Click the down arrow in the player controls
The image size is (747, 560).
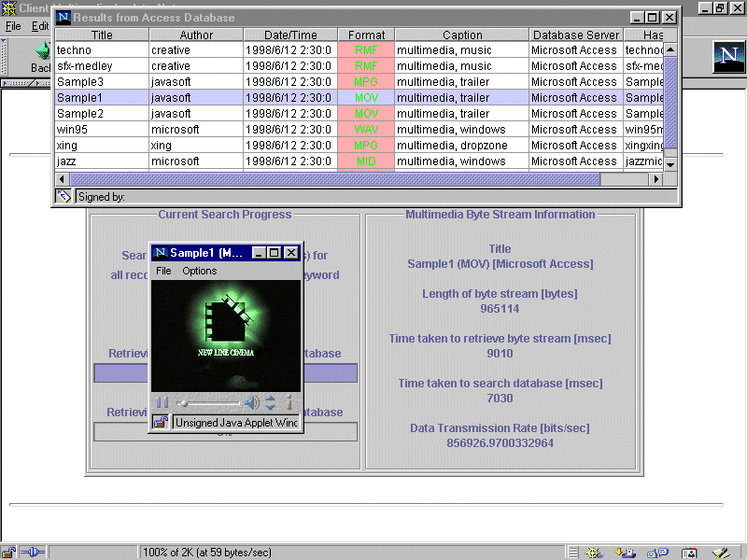point(270,407)
